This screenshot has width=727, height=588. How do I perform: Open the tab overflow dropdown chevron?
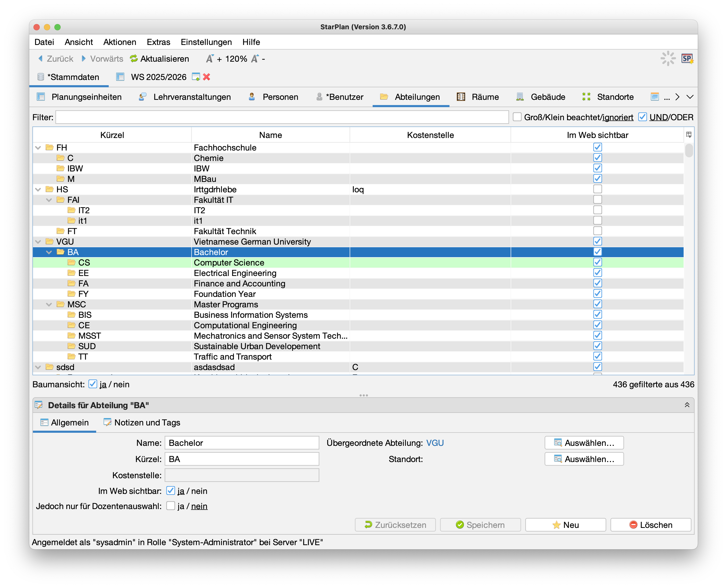pos(690,97)
